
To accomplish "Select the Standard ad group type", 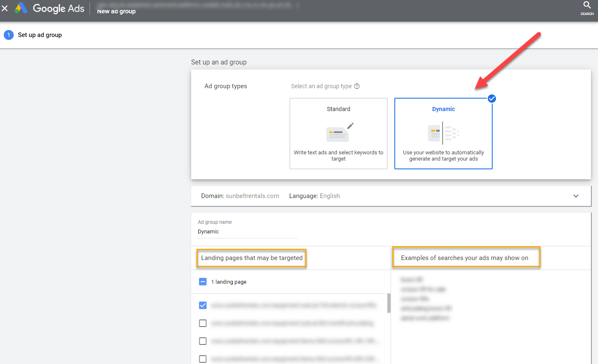I will pos(338,134).
